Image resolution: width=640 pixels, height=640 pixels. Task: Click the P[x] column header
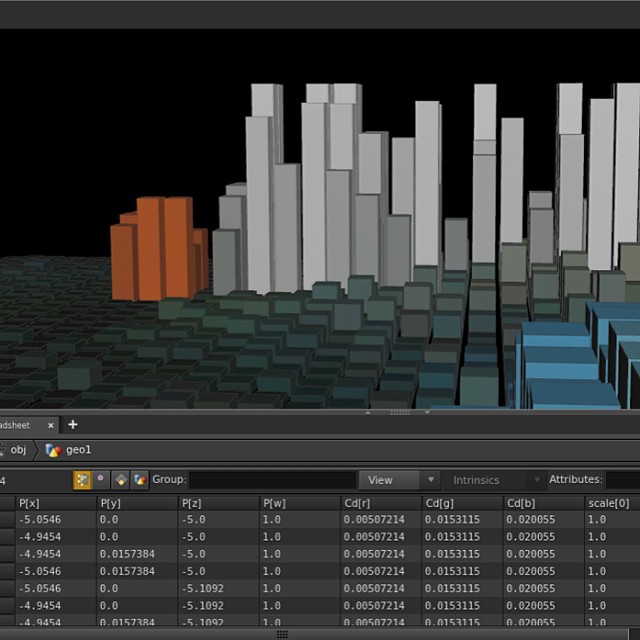tap(55, 503)
